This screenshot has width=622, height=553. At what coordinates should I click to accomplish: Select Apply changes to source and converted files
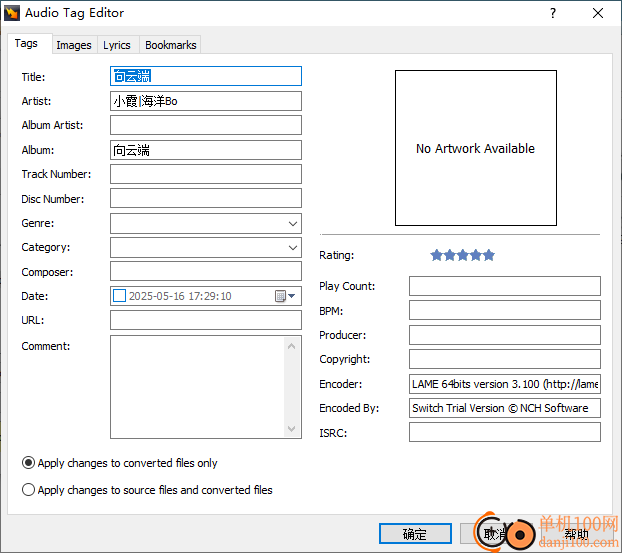tap(147, 490)
